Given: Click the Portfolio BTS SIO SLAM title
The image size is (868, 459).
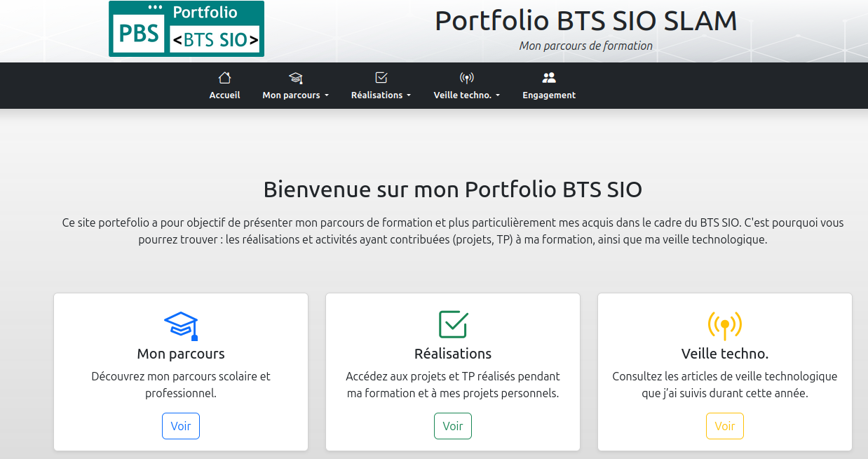Looking at the screenshot, I should point(585,20).
